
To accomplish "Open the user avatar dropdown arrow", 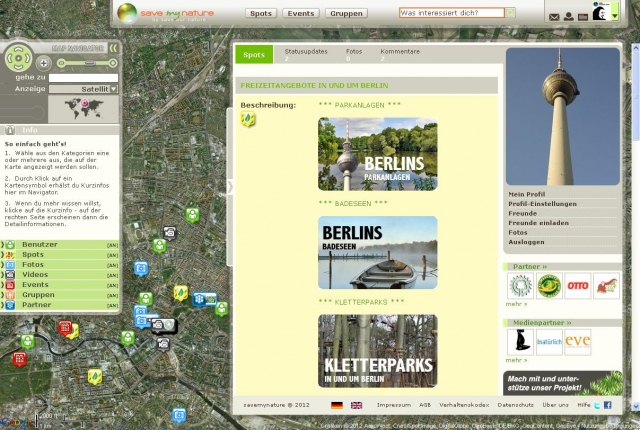I will pyautogui.click(x=615, y=16).
